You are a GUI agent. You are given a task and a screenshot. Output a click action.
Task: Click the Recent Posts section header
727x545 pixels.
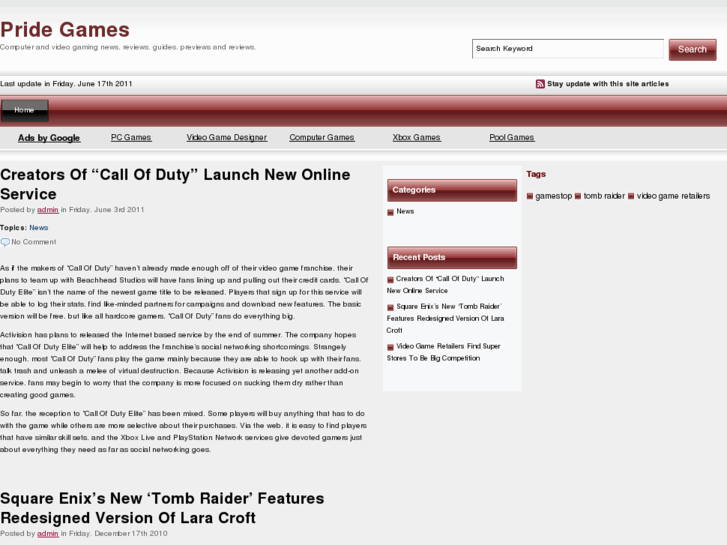tap(452, 257)
